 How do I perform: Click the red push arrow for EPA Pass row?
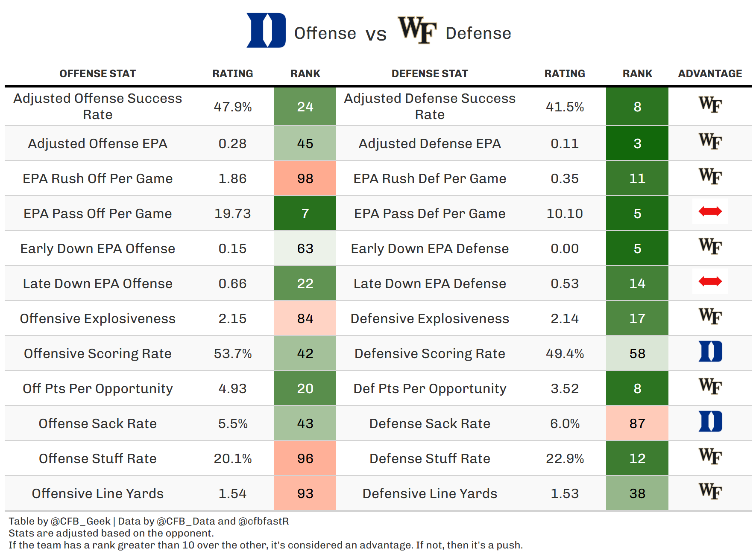710,211
